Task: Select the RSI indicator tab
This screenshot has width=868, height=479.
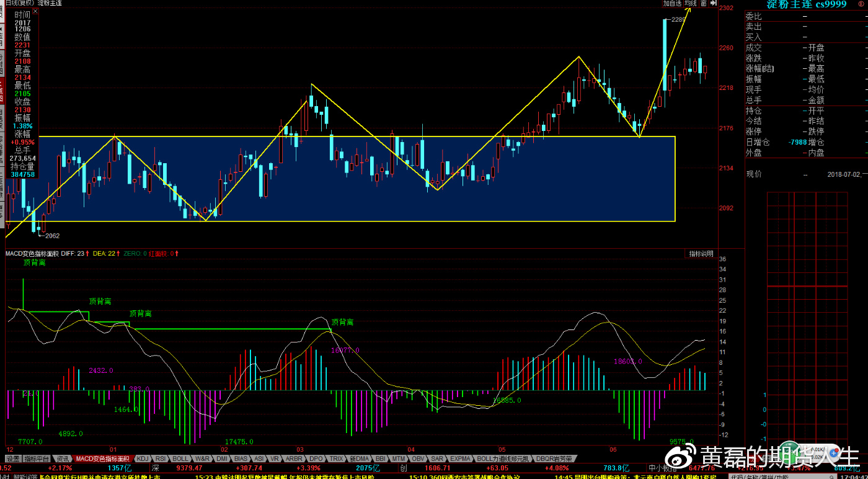Action: tap(161, 459)
